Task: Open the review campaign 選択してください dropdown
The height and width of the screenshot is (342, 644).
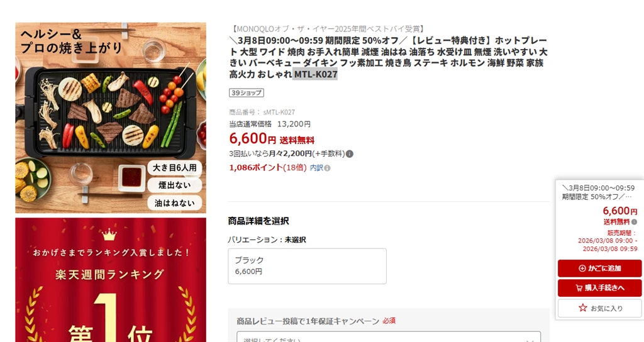Action: (x=389, y=337)
